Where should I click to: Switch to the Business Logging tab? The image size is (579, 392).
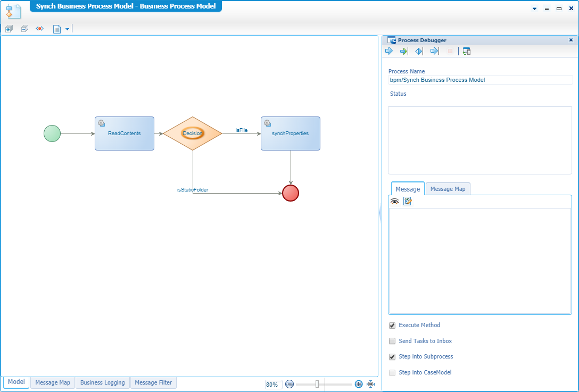pyautogui.click(x=103, y=382)
